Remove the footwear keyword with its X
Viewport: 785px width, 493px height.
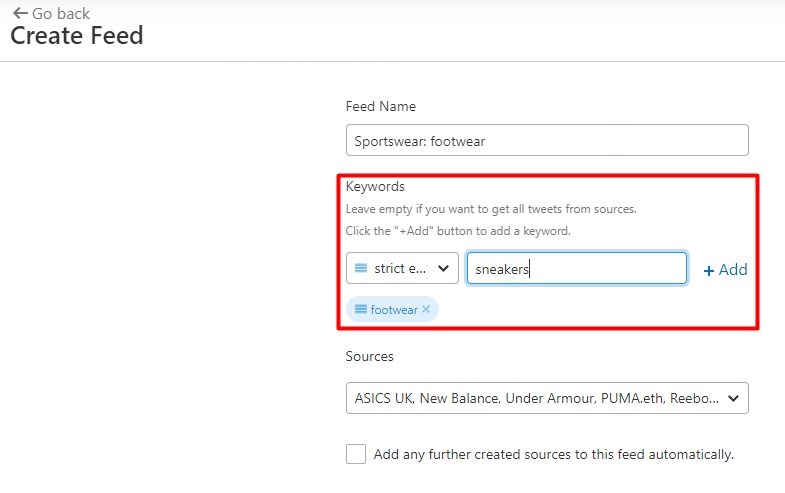click(x=426, y=309)
